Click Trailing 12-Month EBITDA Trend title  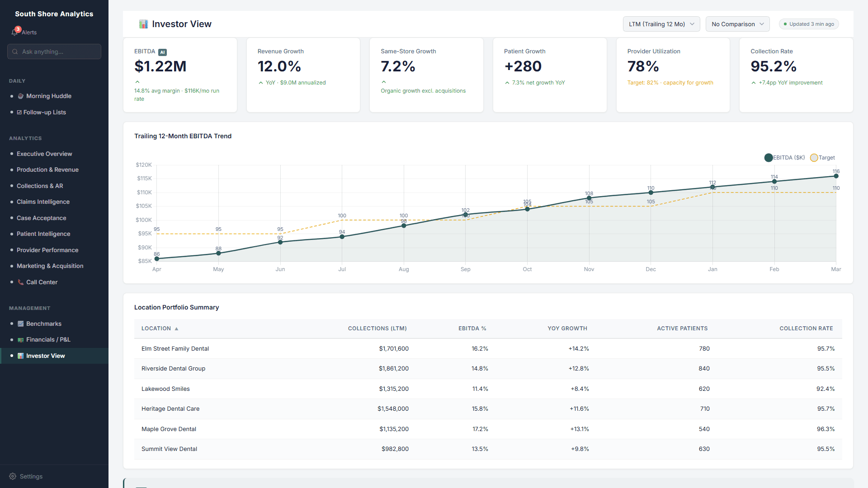click(x=183, y=136)
